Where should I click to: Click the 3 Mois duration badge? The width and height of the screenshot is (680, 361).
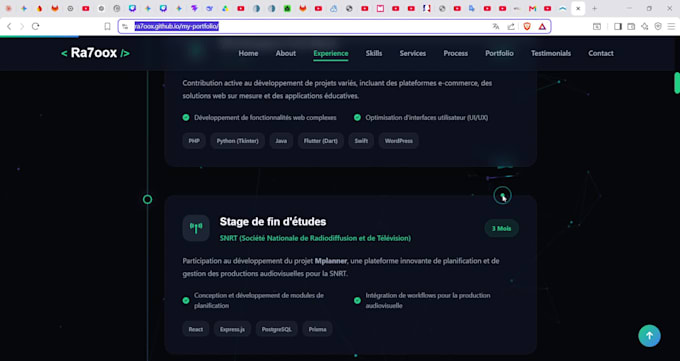tap(501, 229)
